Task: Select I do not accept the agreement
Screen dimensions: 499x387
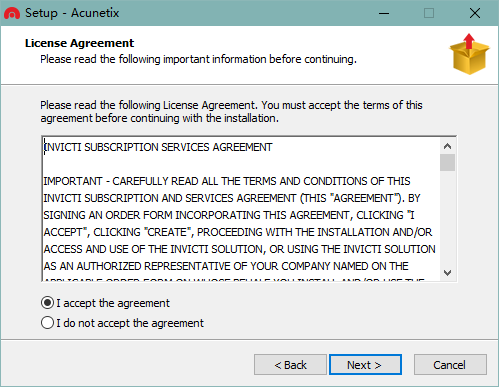Action: click(47, 323)
